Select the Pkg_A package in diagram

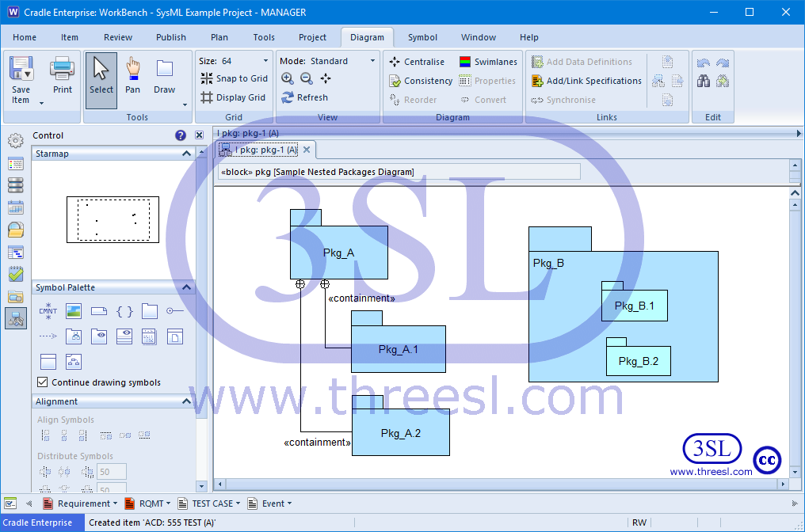click(x=339, y=253)
